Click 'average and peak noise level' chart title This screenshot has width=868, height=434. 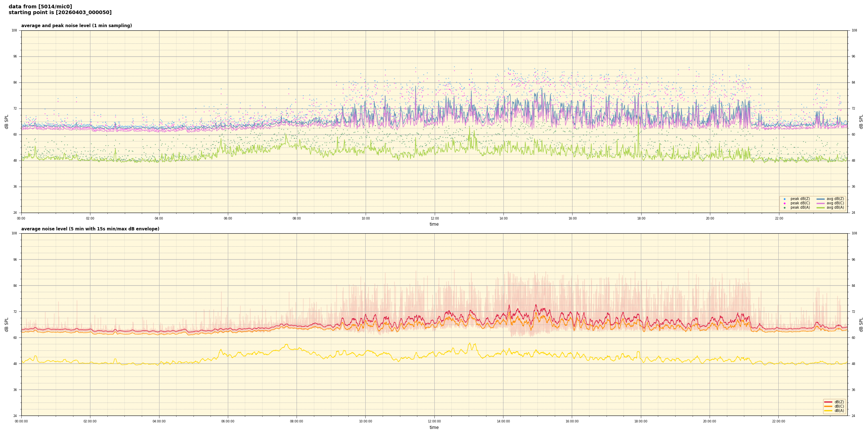[76, 26]
